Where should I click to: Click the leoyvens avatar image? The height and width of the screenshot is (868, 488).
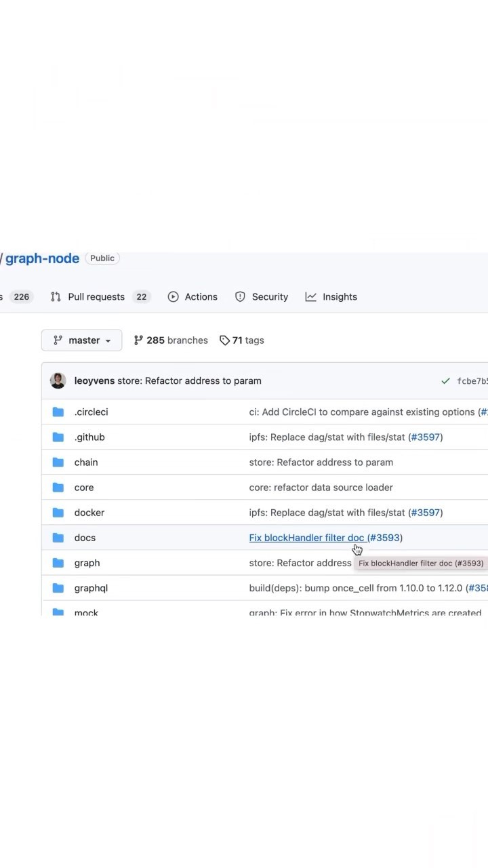point(58,380)
